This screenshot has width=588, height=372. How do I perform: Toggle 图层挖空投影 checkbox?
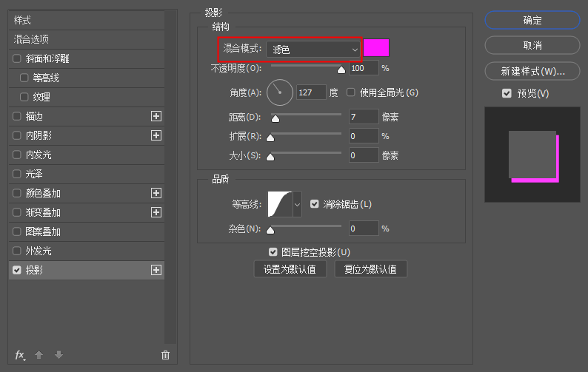pos(273,252)
